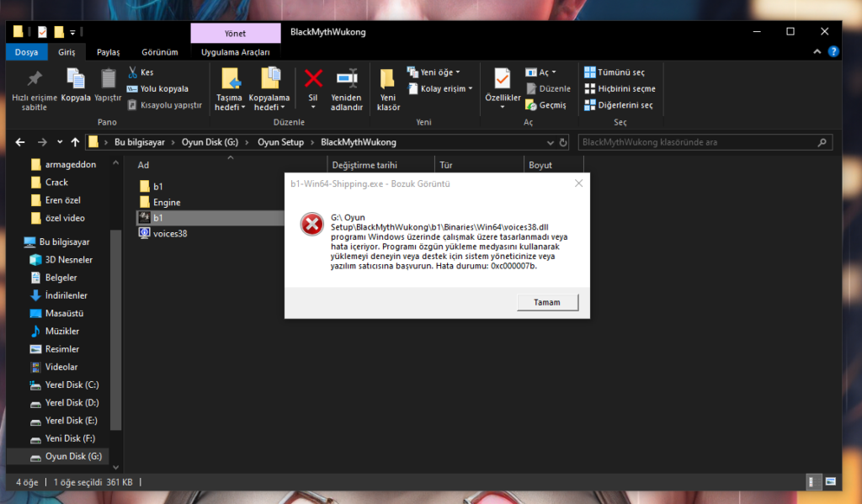Open Kopyalama hedefi copy-to menu
The width and height of the screenshot is (862, 504).
[269, 89]
